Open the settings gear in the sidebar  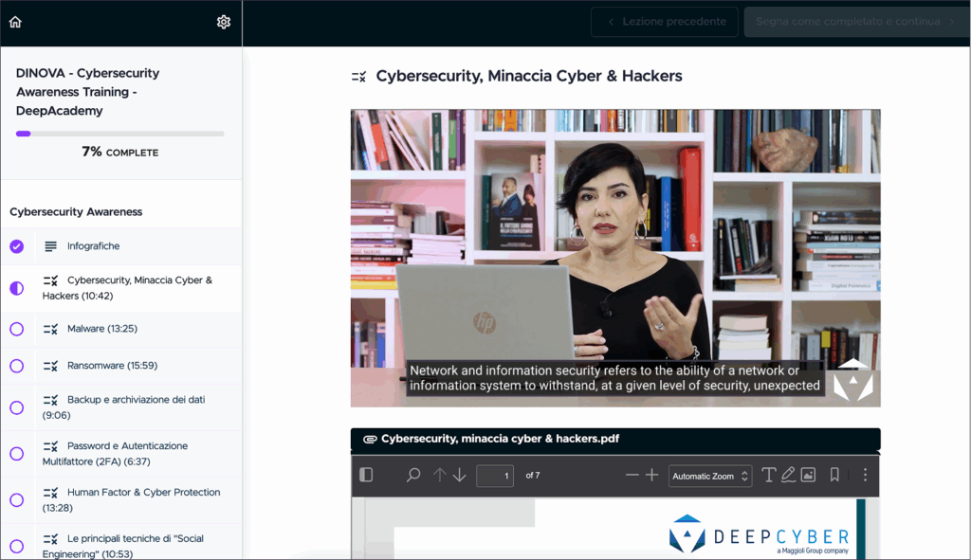[224, 22]
